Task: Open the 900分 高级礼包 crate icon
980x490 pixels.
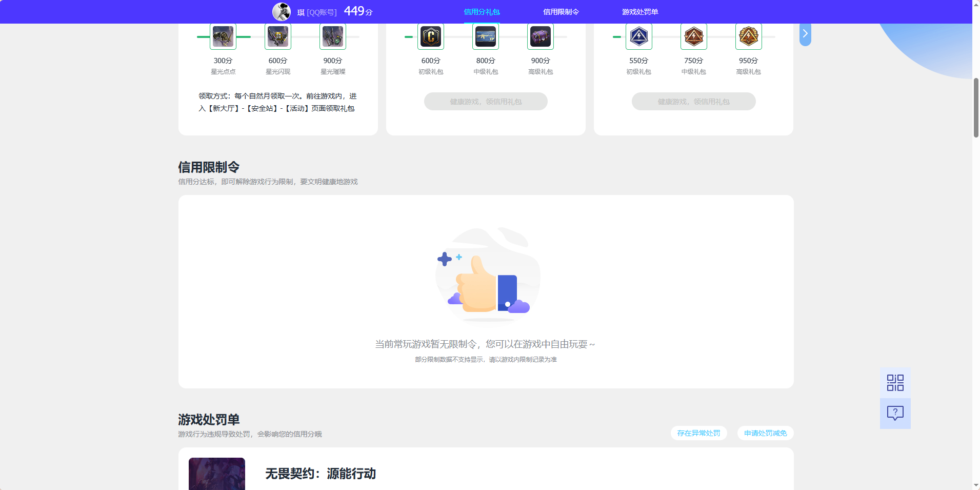Action: 540,36
